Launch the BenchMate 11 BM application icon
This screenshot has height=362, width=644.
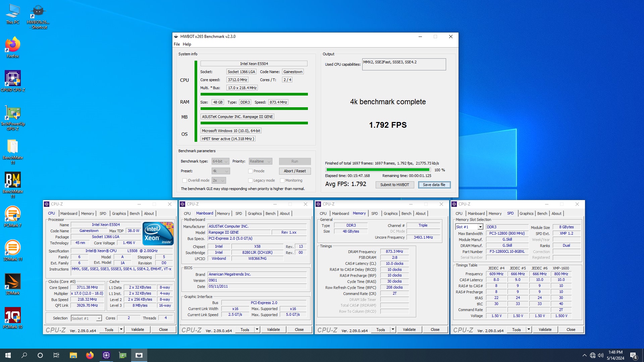tap(13, 185)
